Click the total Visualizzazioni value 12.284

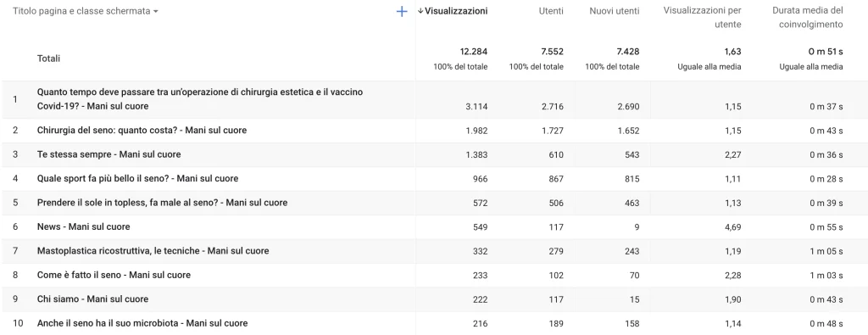pos(474,52)
